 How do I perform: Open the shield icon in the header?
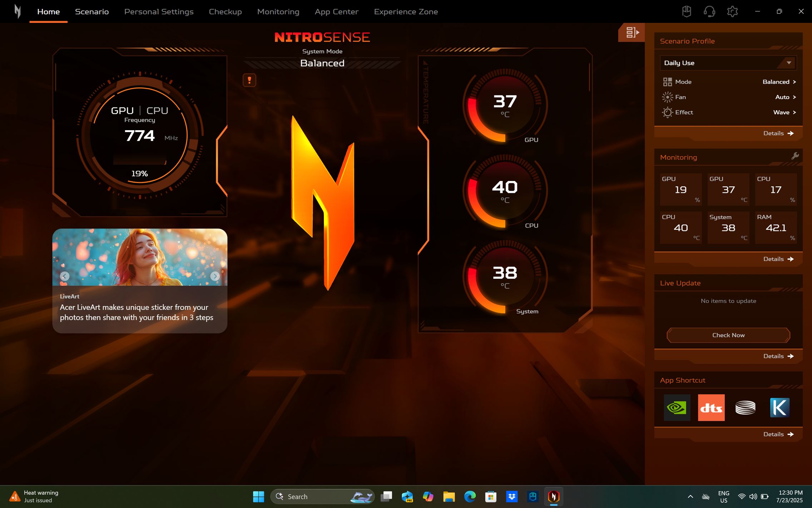[687, 11]
